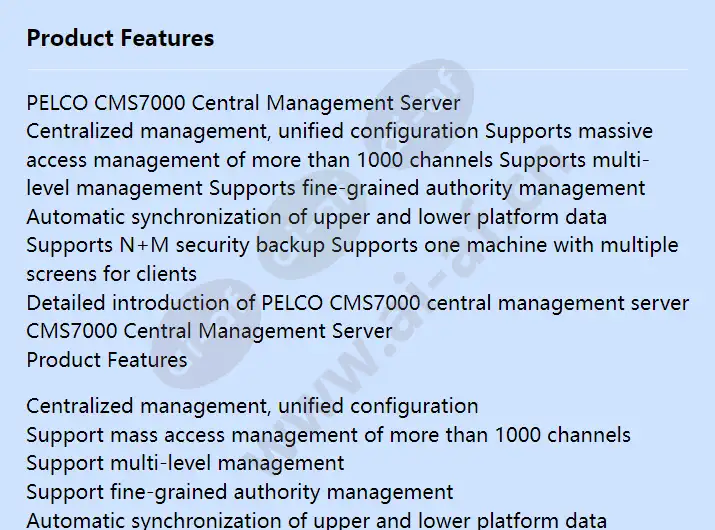Image resolution: width=715 pixels, height=530 pixels.
Task: Click the CMS7000 Central Management Server line
Action: pyautogui.click(x=209, y=331)
